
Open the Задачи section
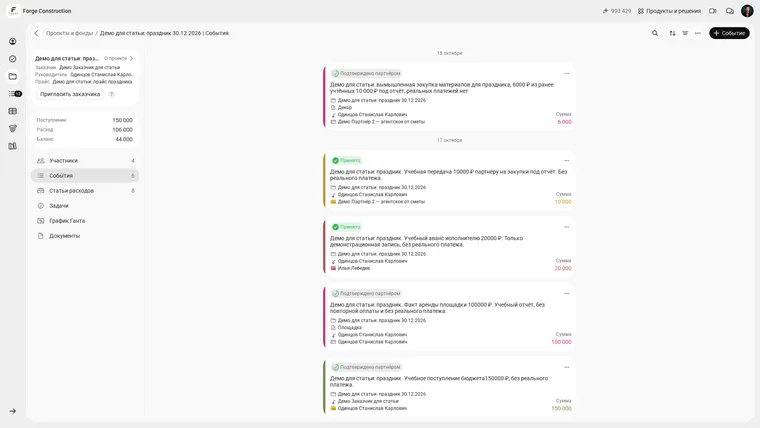[85, 206]
